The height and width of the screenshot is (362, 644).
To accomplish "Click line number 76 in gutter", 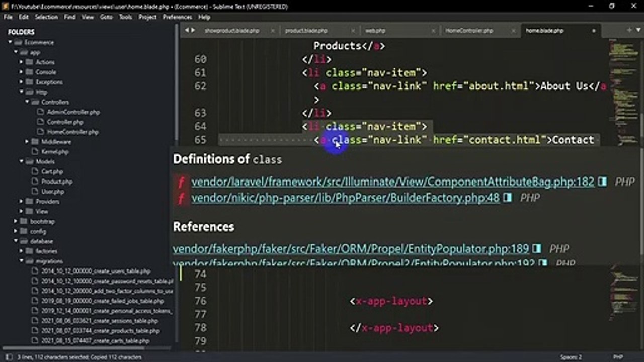I will 200,301.
